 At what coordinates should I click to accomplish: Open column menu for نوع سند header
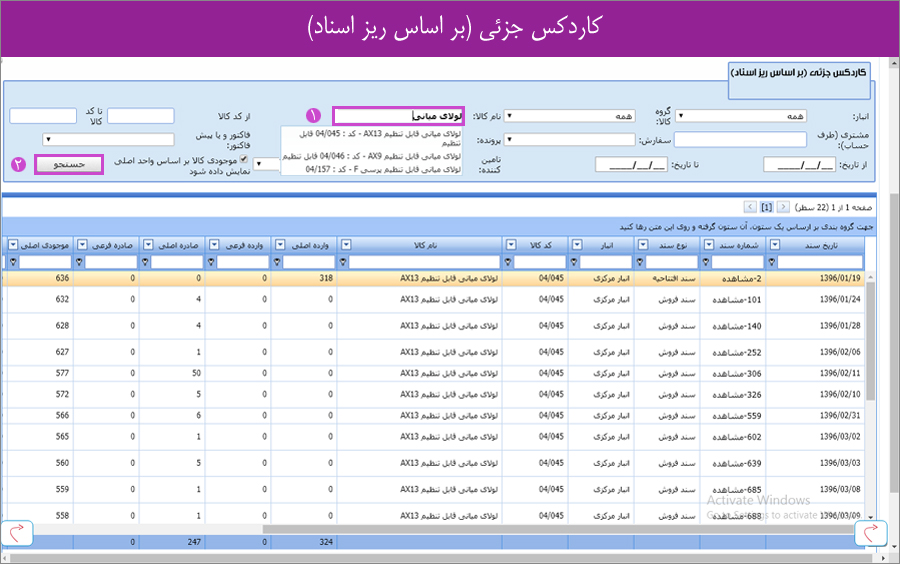[x=643, y=245]
